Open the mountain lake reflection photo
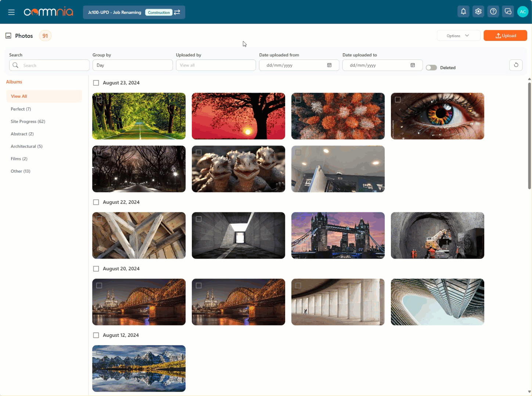The width and height of the screenshot is (532, 396). coord(139,368)
